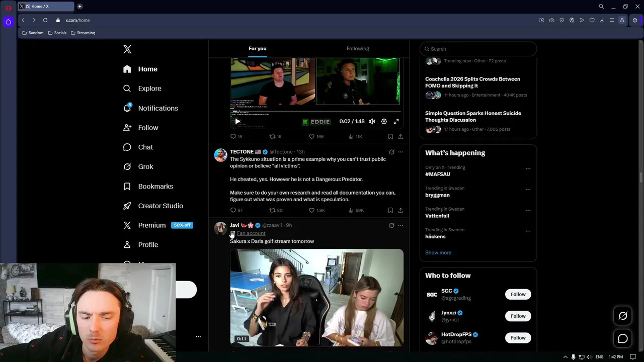This screenshot has height=362, width=644.
Task: Click the taskbar microphone icon
Action: tap(573, 357)
